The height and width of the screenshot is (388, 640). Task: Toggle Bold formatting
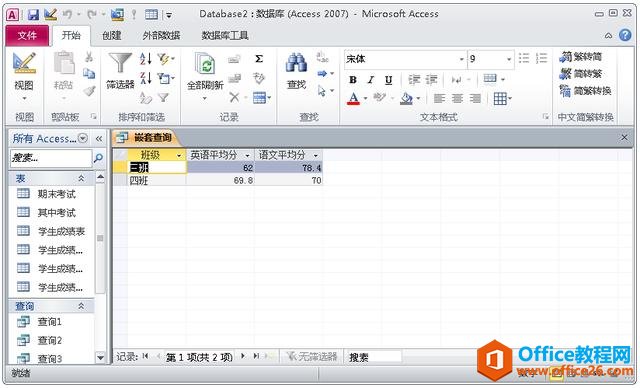(353, 80)
